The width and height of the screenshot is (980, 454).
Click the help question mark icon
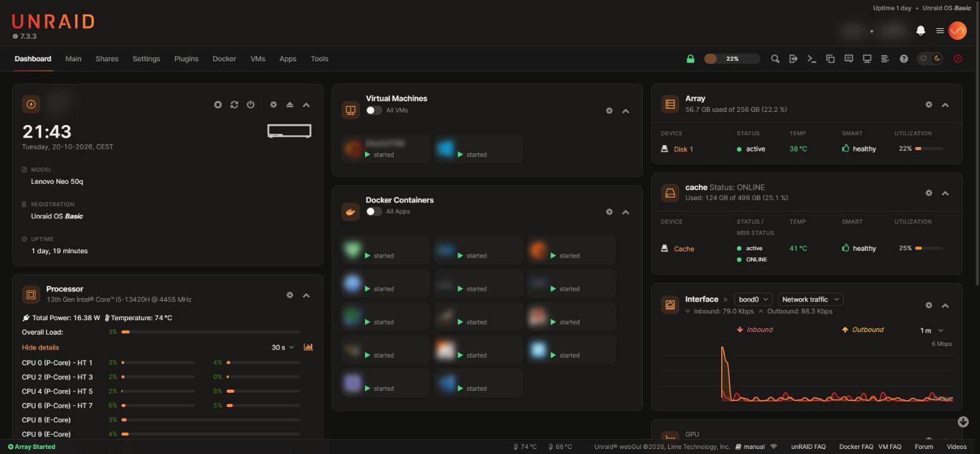point(904,59)
